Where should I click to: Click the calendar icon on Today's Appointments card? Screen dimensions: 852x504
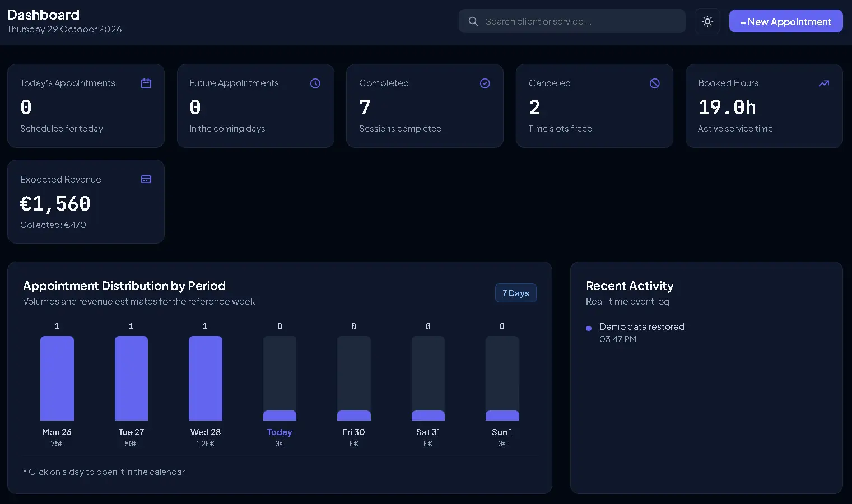146,83
